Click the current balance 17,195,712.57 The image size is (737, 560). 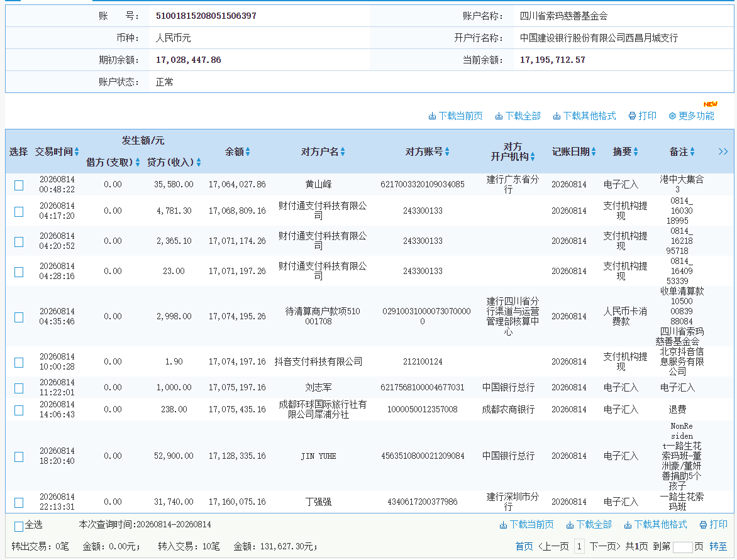552,60
